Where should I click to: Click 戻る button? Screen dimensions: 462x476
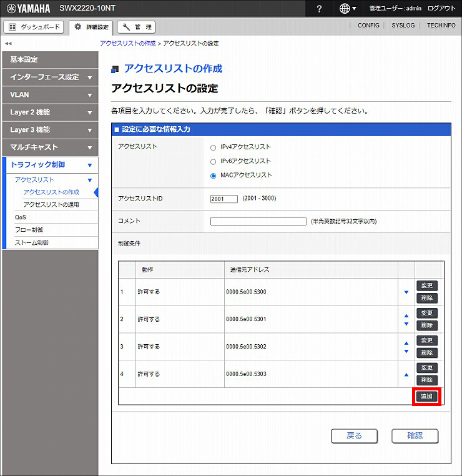354,436
